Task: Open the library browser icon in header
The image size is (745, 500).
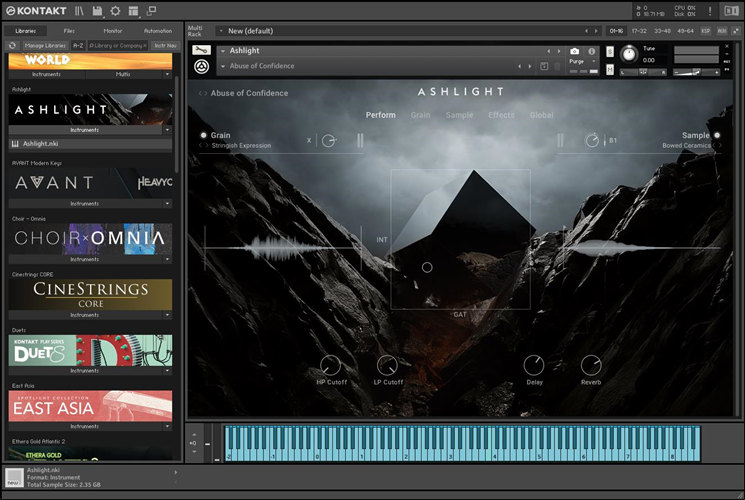Action: [79, 11]
